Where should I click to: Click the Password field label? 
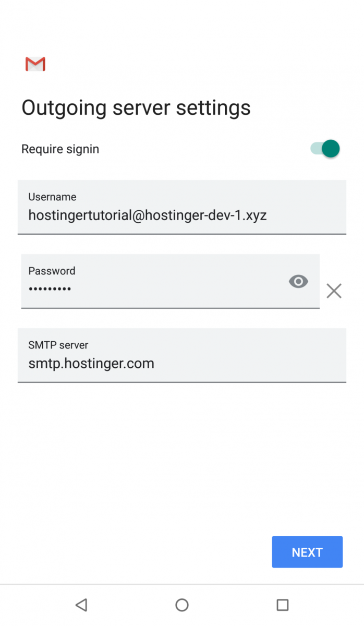point(52,271)
